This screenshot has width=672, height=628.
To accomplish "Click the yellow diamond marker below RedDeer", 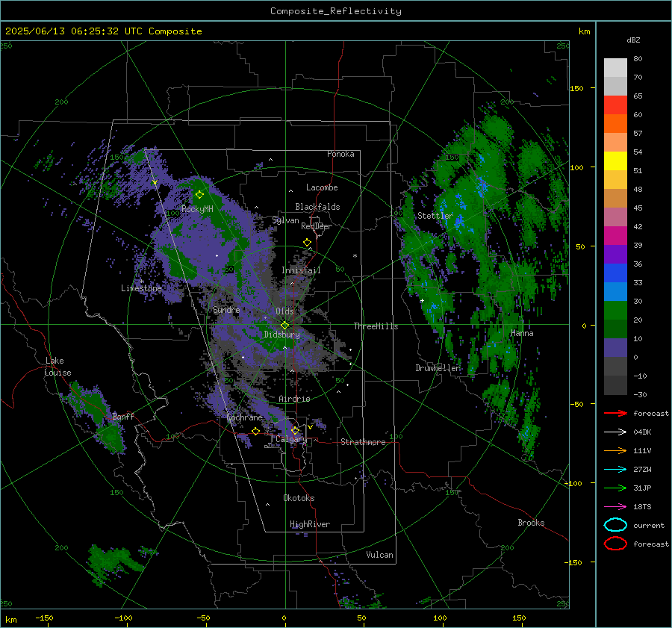I will pyautogui.click(x=307, y=243).
